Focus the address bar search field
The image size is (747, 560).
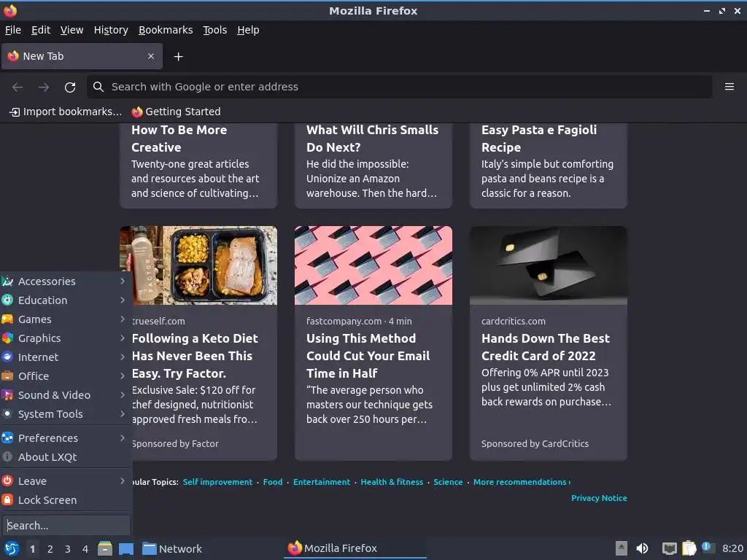coord(399,87)
